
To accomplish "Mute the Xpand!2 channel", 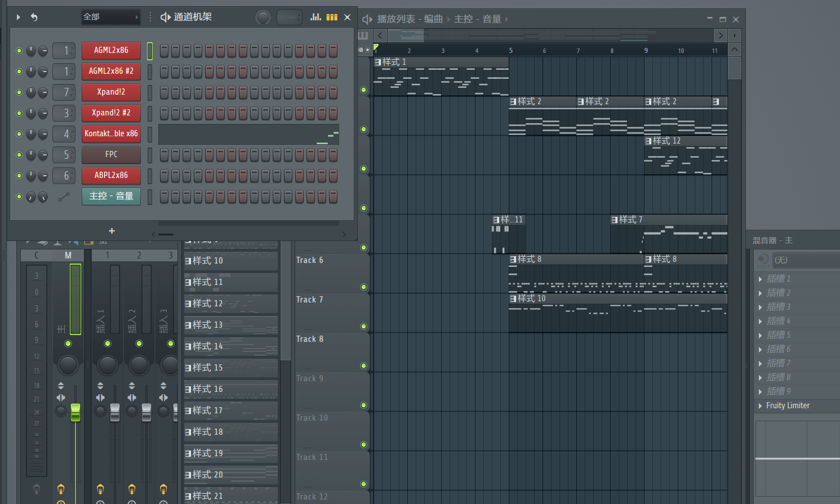I will click(19, 92).
